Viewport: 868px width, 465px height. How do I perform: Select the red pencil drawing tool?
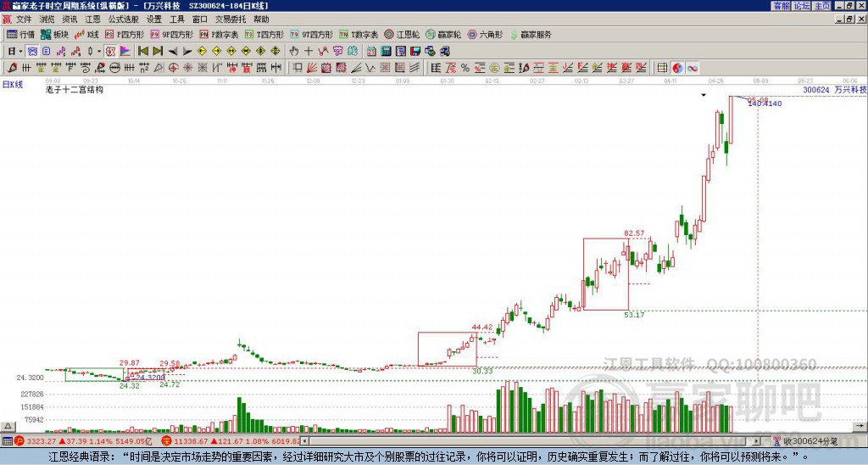12,68
